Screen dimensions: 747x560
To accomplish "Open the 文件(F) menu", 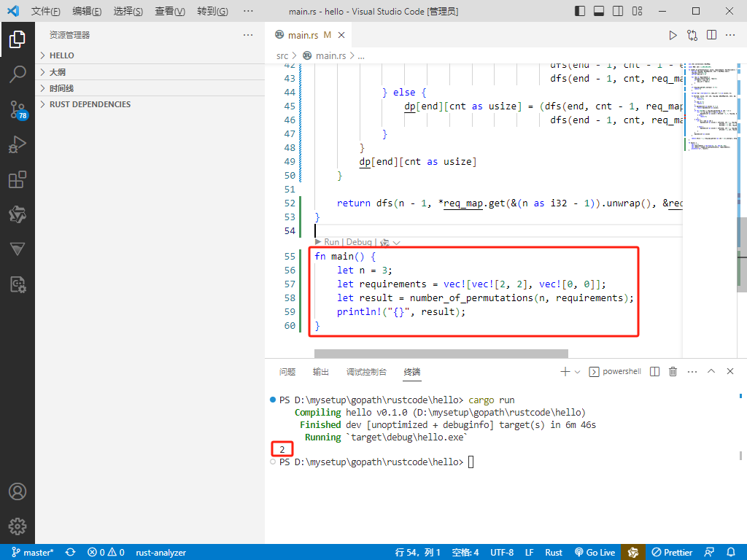I will [46, 11].
